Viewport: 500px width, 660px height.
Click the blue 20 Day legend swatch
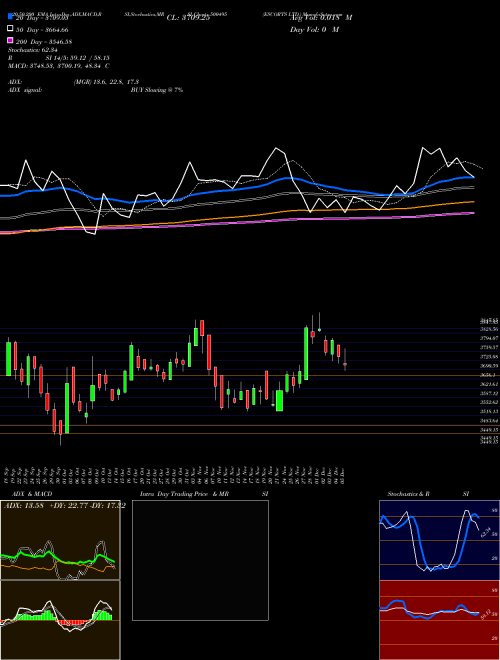[10, 16]
